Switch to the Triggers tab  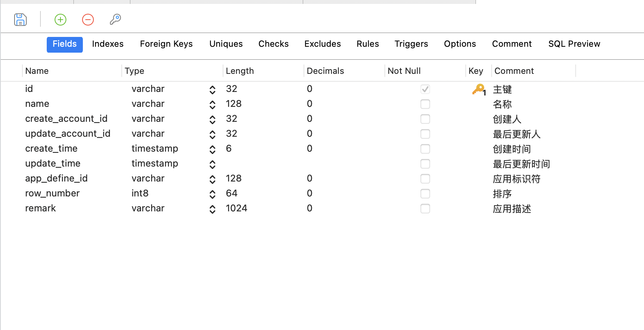pos(412,44)
